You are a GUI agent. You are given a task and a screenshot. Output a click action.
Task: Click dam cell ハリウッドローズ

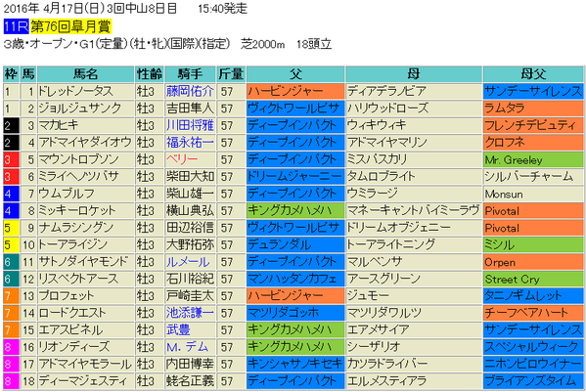click(414, 109)
